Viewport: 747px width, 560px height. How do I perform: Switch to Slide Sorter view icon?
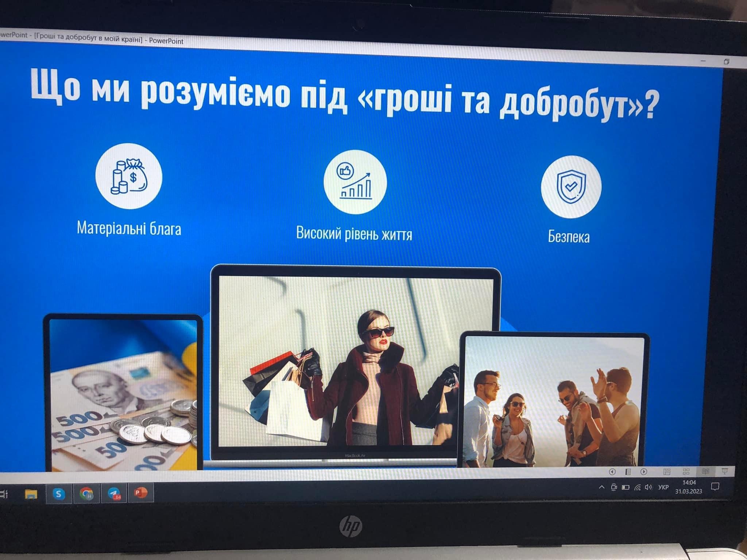[686, 472]
